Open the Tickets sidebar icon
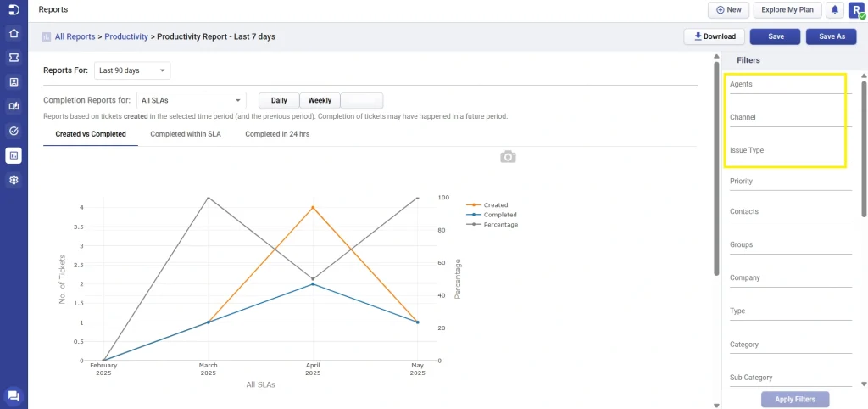 click(14, 58)
